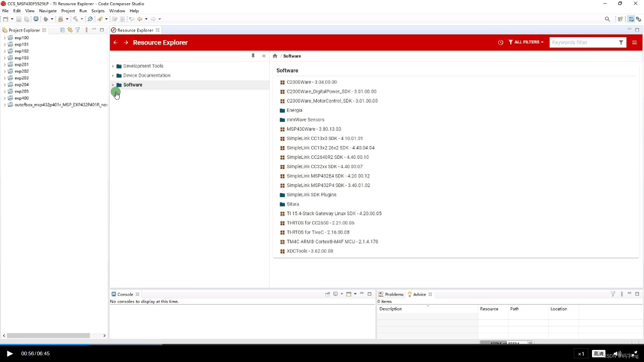The width and height of the screenshot is (644, 362).
Task: Open XDCTools - 3.62.00.08
Action: (x=310, y=251)
